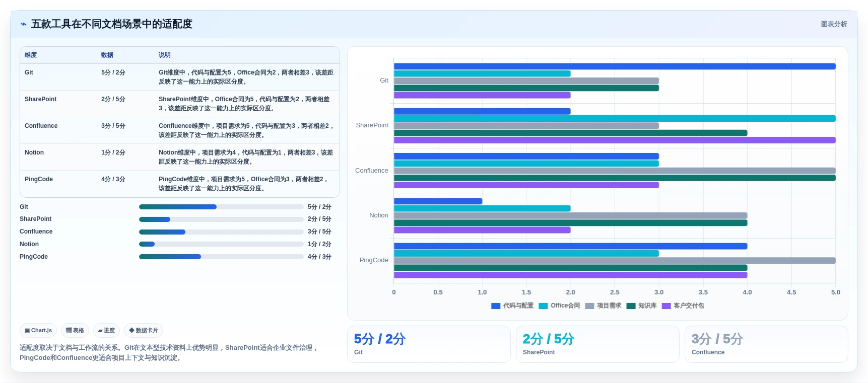Viewport: 868px width, 383px height.
Task: Click the 说明 column header
Action: point(165,55)
